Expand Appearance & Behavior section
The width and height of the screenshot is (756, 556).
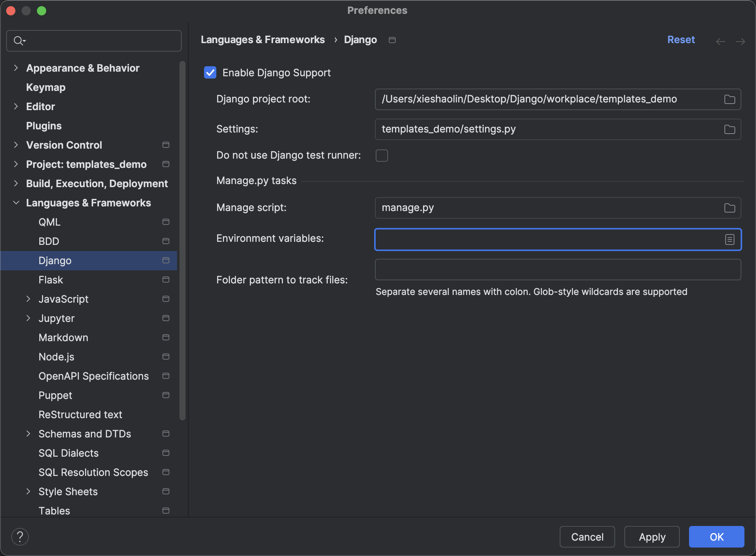click(16, 68)
